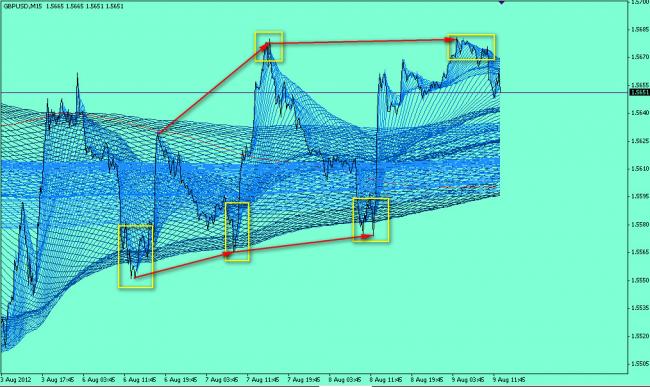Image resolution: width=650 pixels, height=387 pixels.
Task: Click the horizontal bid price line across the chart
Action: (314, 92)
